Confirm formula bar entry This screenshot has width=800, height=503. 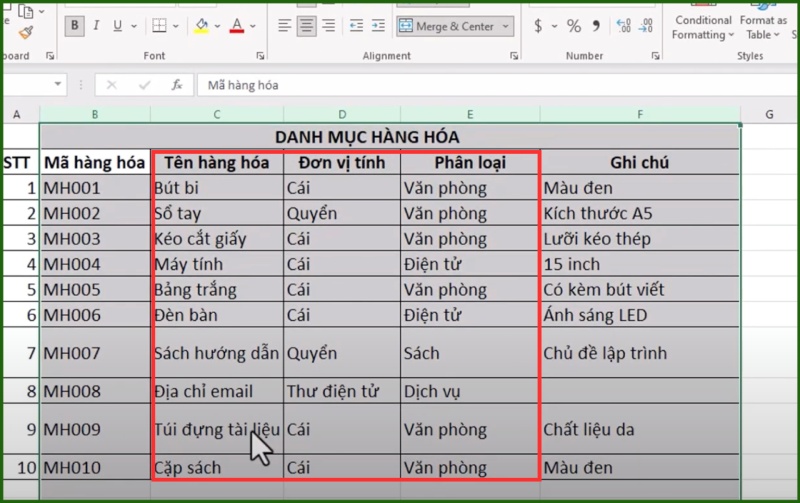coord(144,85)
